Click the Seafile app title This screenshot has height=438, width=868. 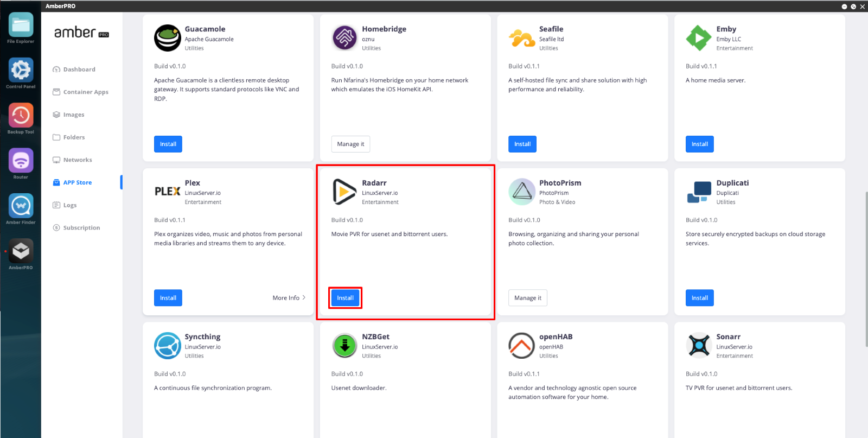(551, 29)
